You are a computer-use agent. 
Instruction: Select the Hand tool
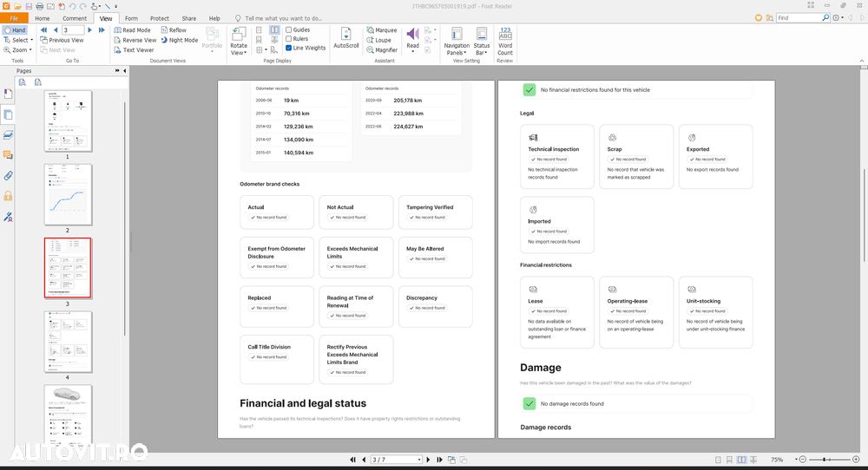[x=14, y=29]
